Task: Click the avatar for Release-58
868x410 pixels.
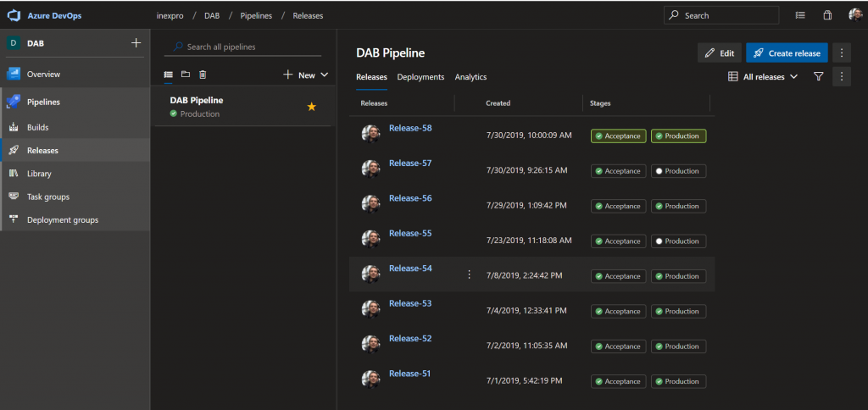Action: tap(370, 133)
